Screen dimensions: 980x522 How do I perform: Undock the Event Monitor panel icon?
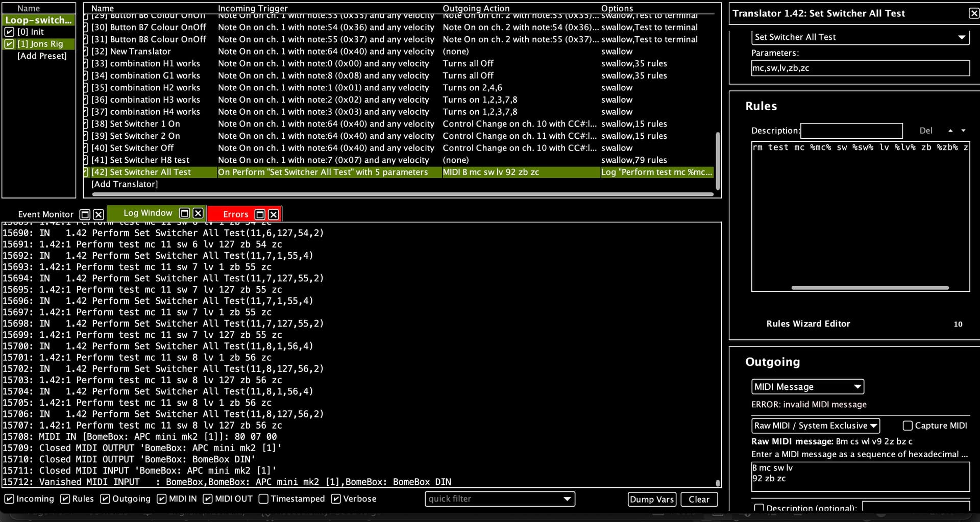pyautogui.click(x=85, y=214)
